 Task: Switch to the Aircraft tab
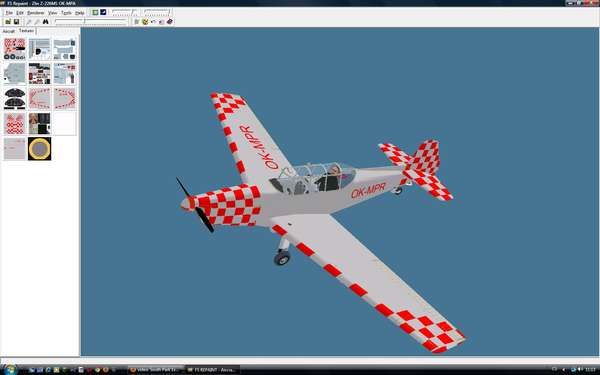(9, 31)
